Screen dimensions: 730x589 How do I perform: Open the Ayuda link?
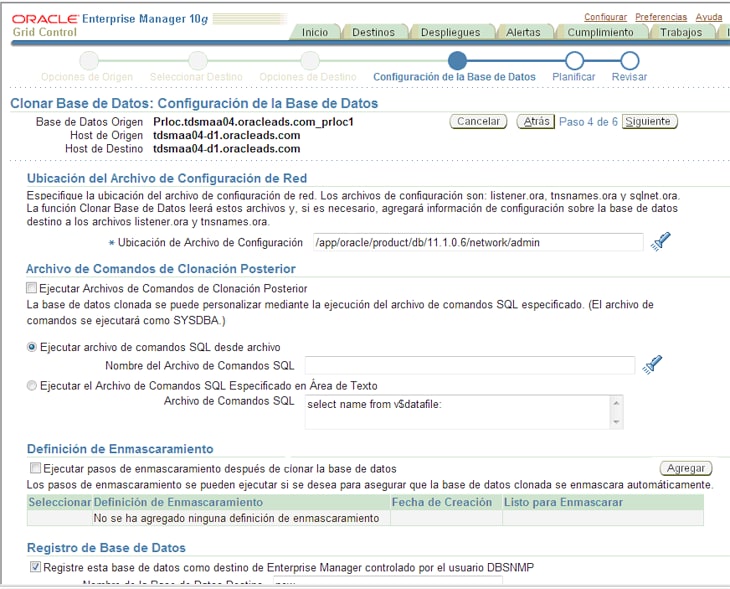(709, 17)
